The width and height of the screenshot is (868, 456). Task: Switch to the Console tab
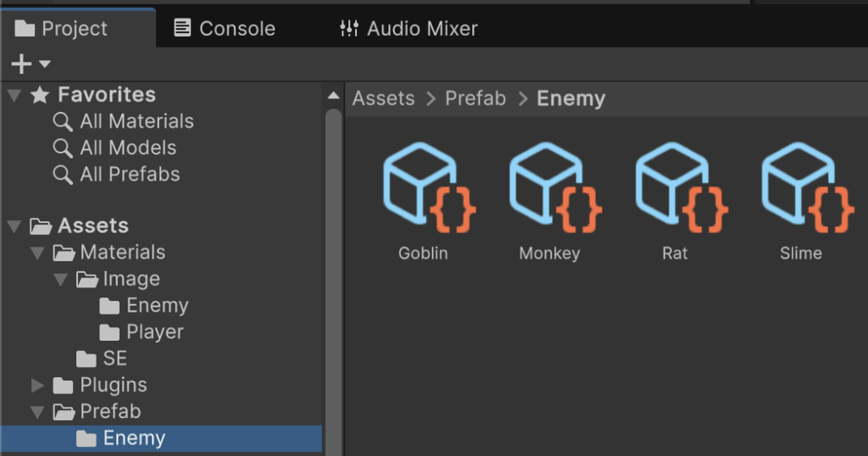click(224, 28)
